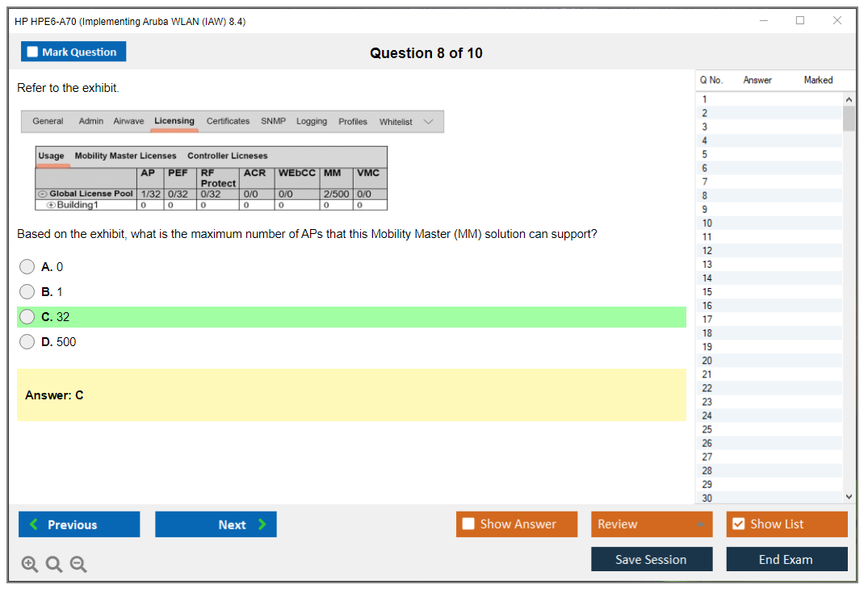
Task: Jump to question 25 in list
Action: 707,429
